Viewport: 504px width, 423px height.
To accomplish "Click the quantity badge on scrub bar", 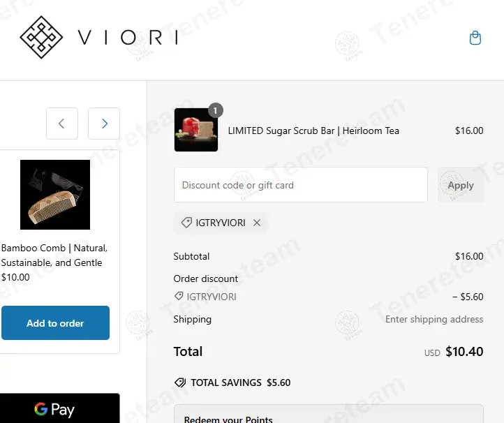I will pos(216,110).
